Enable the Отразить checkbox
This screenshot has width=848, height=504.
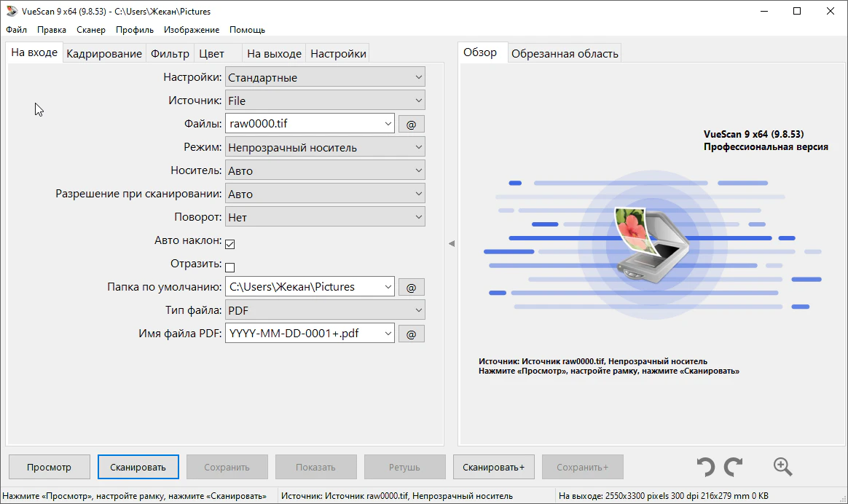coord(230,267)
